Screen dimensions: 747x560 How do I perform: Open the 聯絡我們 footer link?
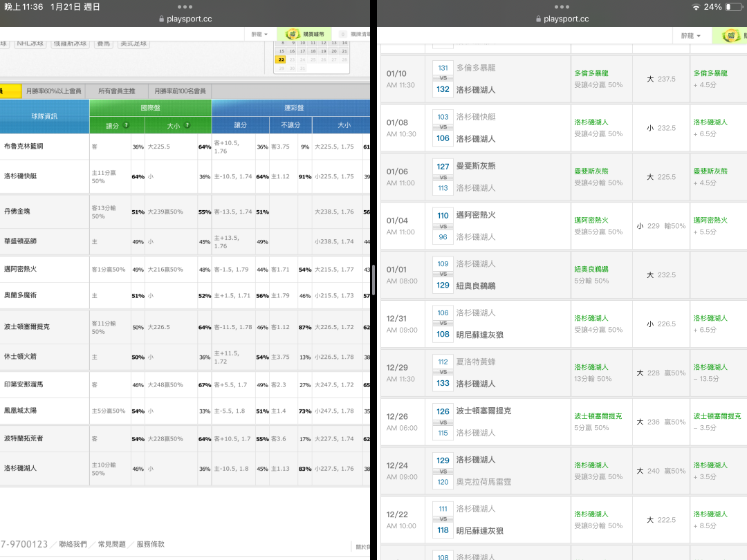[x=73, y=544]
